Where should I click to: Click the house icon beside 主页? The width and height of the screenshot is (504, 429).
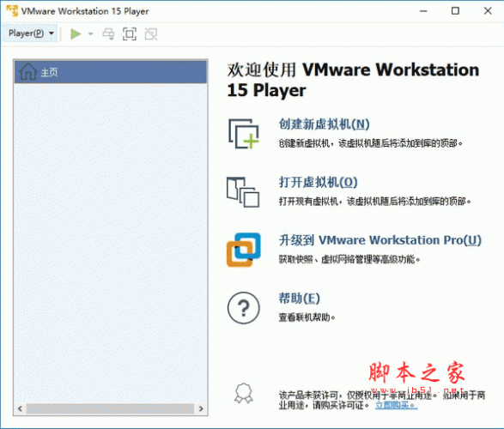point(28,71)
